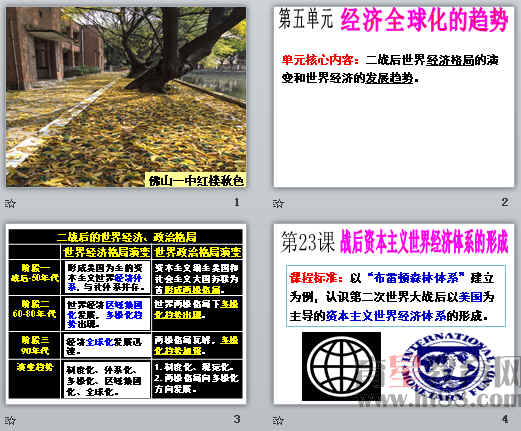Click the animation star icon under slide 2
The width and height of the screenshot is (521, 431).
pos(278,203)
